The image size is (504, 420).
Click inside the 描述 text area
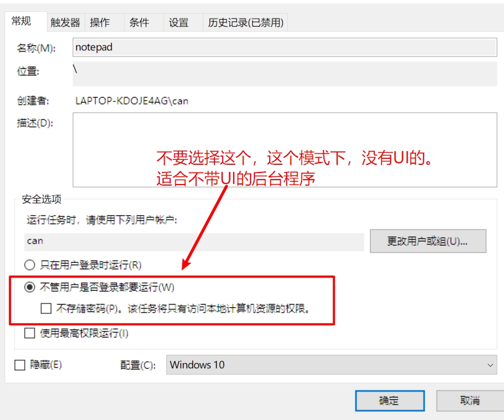(x=285, y=149)
